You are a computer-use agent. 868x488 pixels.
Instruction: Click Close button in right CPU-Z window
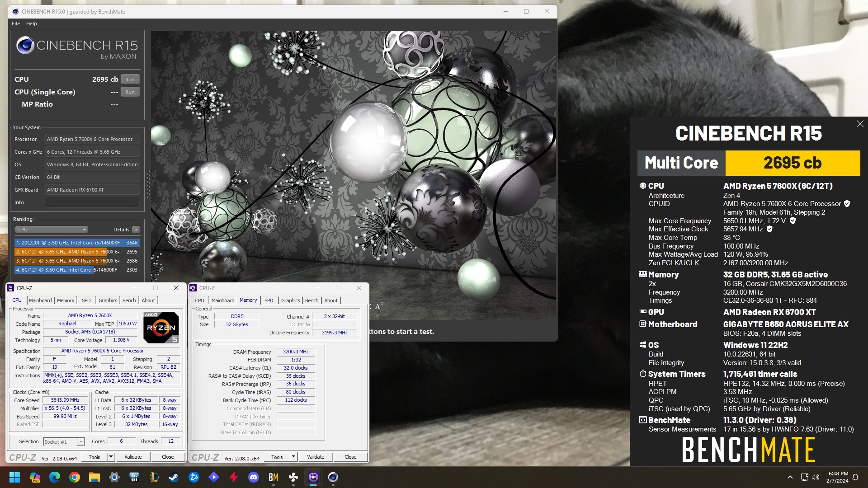pos(350,457)
